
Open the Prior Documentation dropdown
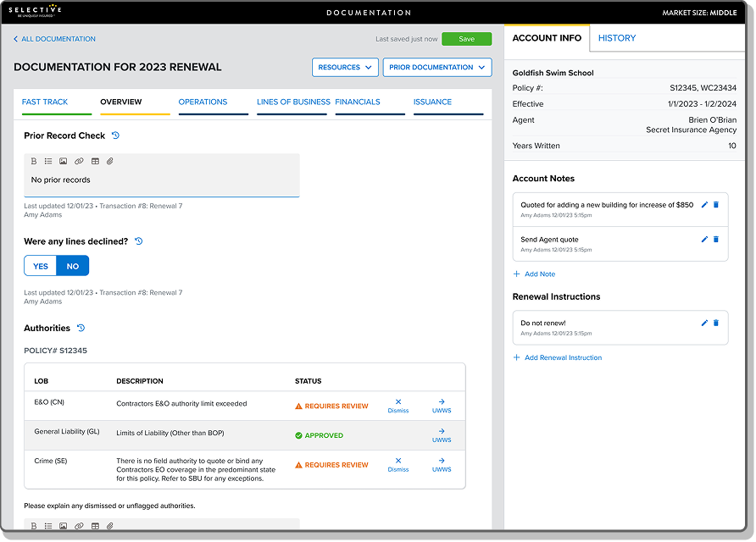(x=436, y=68)
